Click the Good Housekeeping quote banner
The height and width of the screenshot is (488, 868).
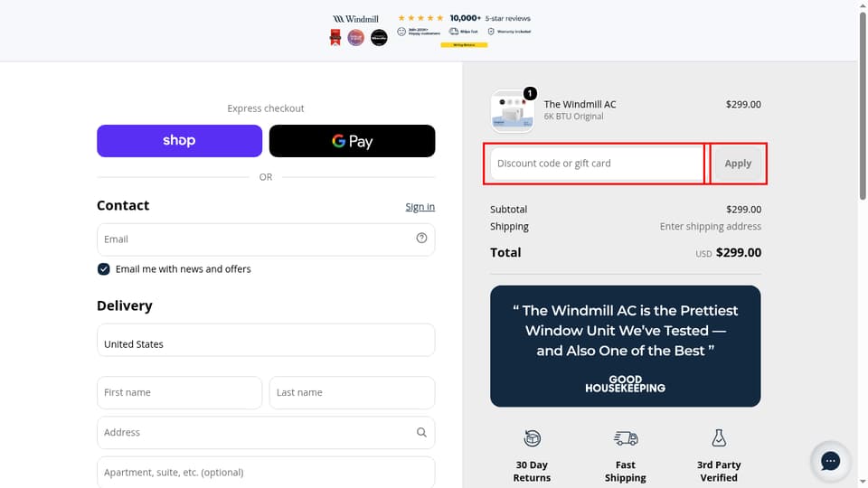tap(626, 346)
